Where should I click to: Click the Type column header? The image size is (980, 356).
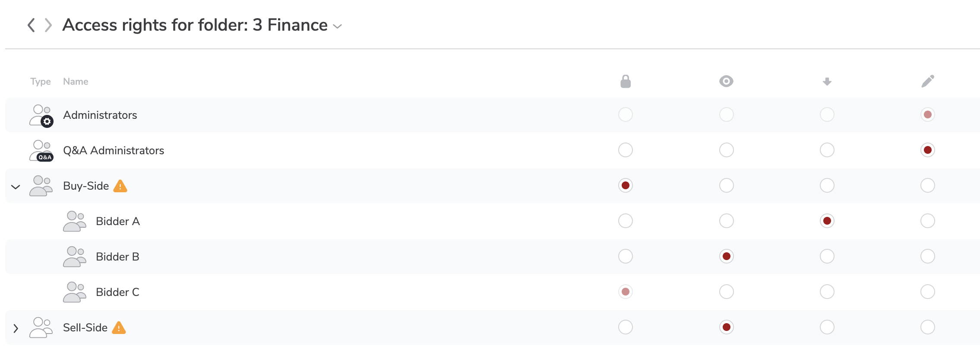tap(41, 81)
